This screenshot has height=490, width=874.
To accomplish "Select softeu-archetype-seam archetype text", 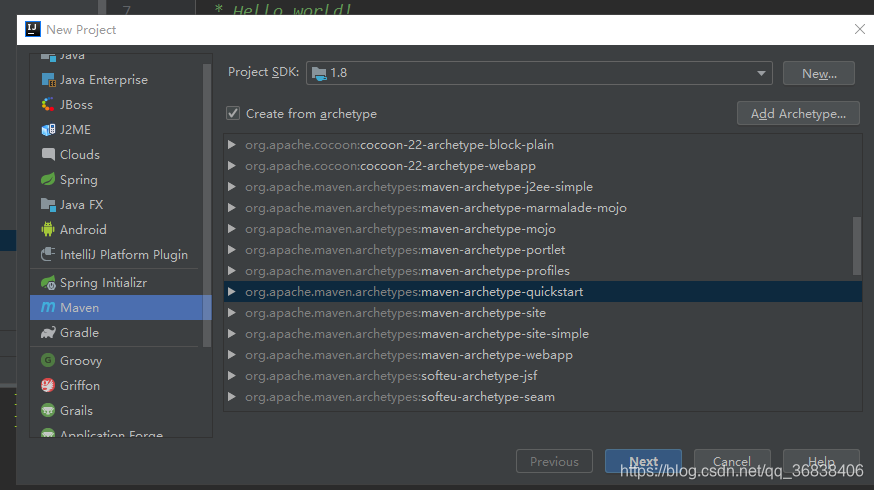I will [488, 397].
